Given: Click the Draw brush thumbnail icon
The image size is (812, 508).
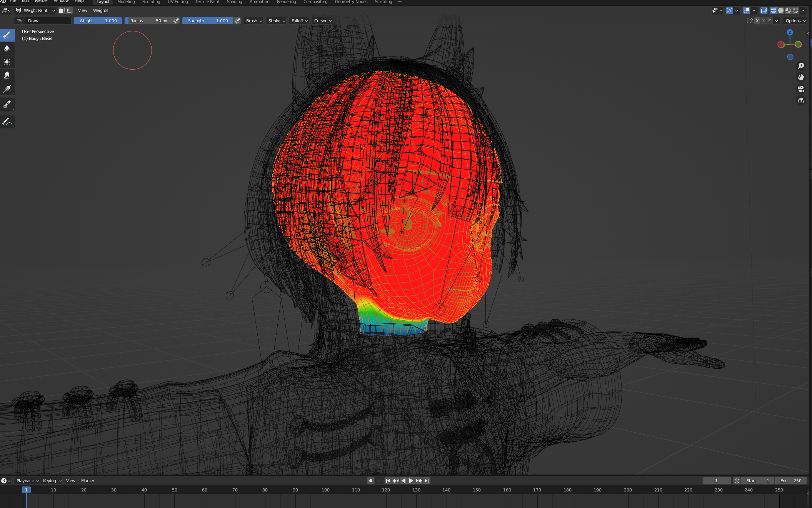Looking at the screenshot, I should coord(19,21).
